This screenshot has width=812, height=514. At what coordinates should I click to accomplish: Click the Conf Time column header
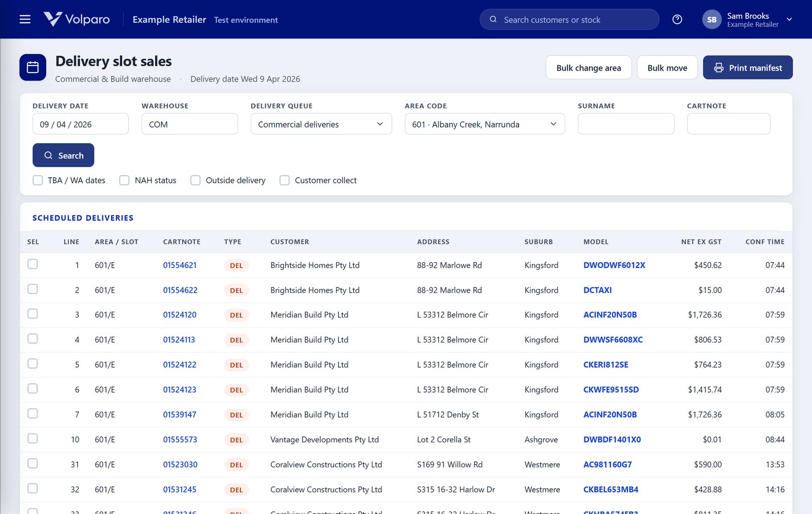[765, 242]
